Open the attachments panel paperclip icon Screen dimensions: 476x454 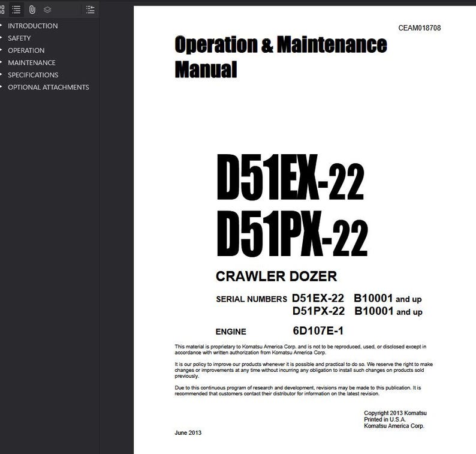(x=32, y=10)
